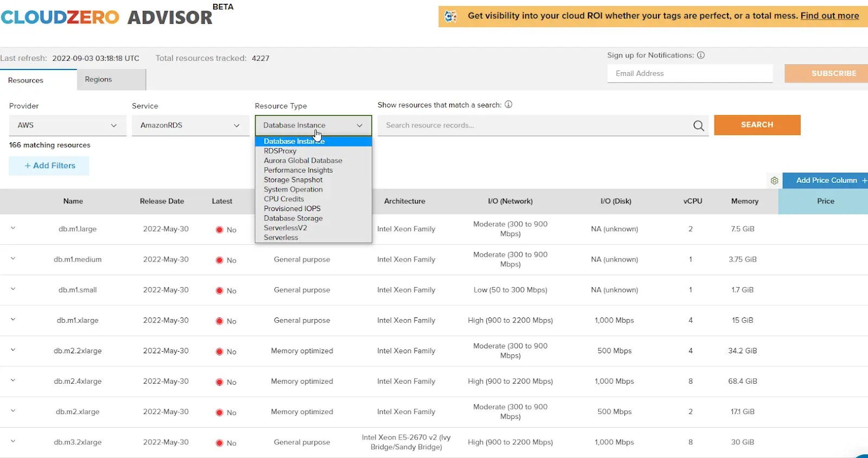Open the Service AmazonRDS dropdown
This screenshot has width=868, height=458.
(x=190, y=125)
